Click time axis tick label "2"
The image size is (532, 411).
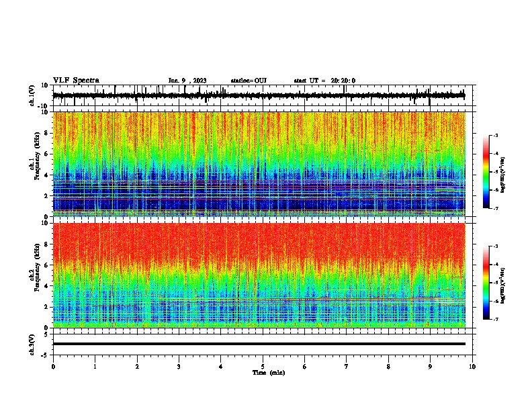137,367
